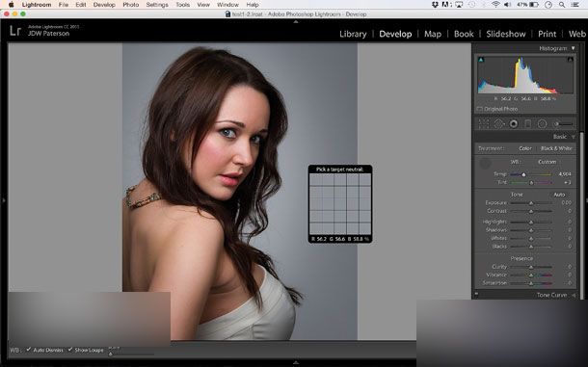588x367 pixels.
Task: Click the loupe Scale slider in toolbar
Action: (x=131, y=354)
